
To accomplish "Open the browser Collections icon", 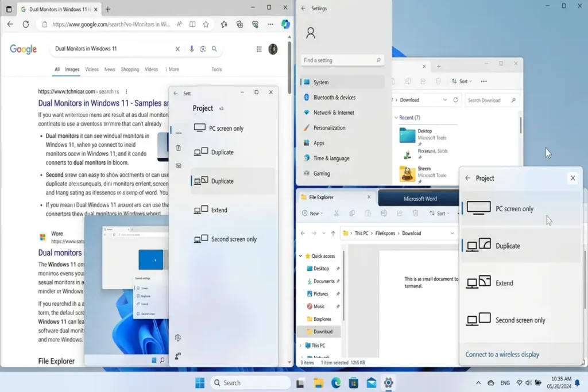I will point(239,24).
